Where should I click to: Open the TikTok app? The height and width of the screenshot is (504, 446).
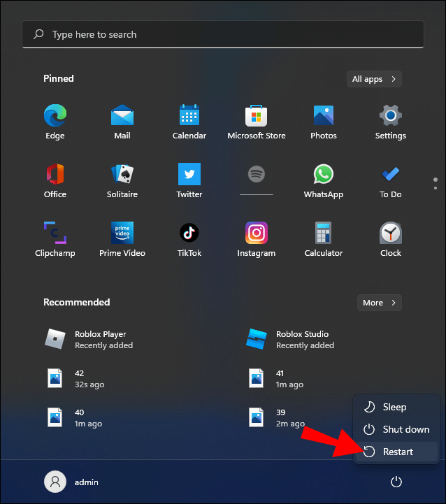pos(189,239)
